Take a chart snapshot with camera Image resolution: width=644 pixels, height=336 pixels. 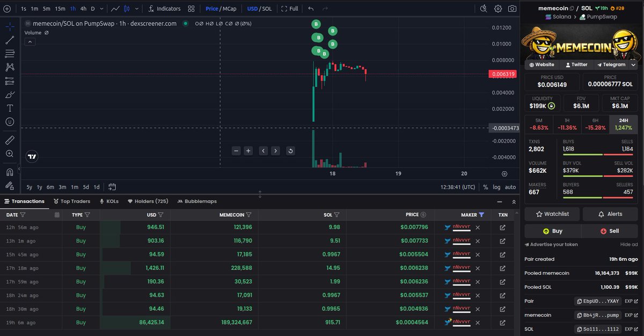point(513,9)
